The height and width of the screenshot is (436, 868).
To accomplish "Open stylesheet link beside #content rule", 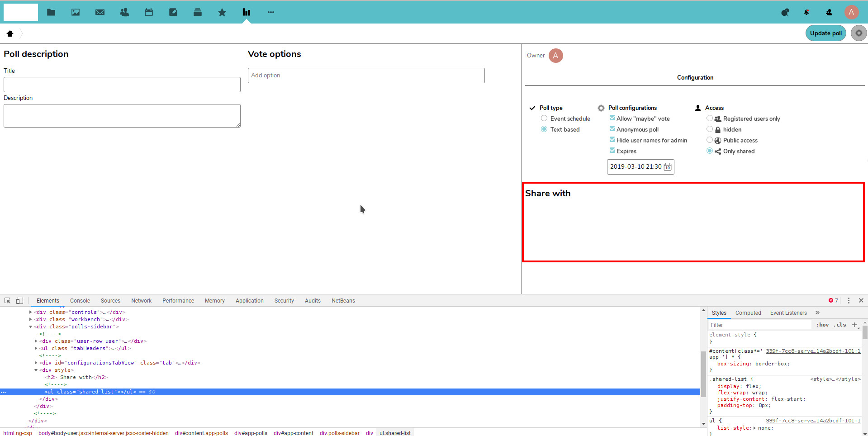I will [x=813, y=351].
